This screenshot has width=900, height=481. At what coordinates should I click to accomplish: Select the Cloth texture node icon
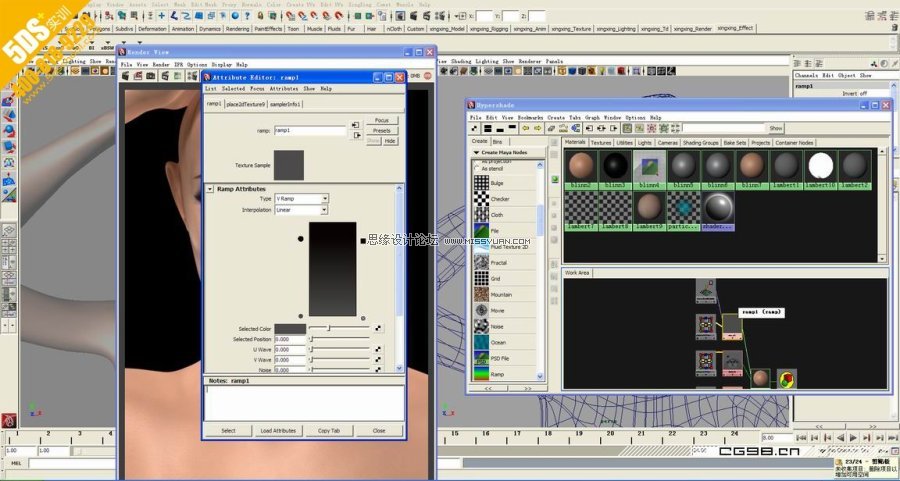481,215
